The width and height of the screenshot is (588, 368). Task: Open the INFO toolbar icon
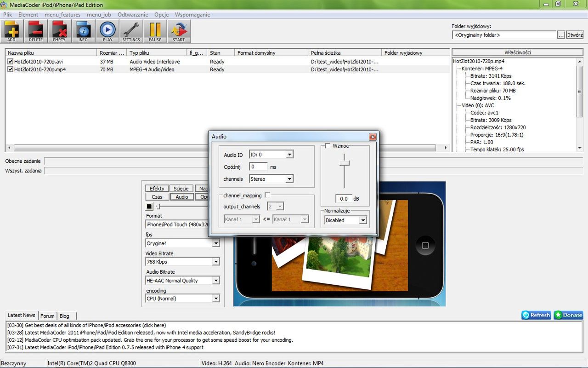tap(83, 31)
